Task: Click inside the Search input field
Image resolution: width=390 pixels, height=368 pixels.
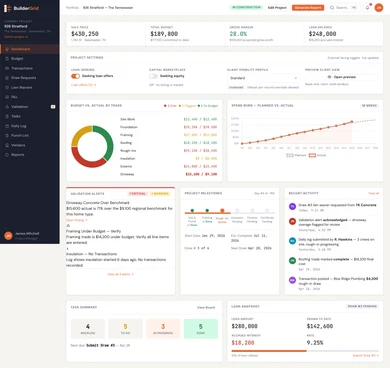Action: (343, 8)
